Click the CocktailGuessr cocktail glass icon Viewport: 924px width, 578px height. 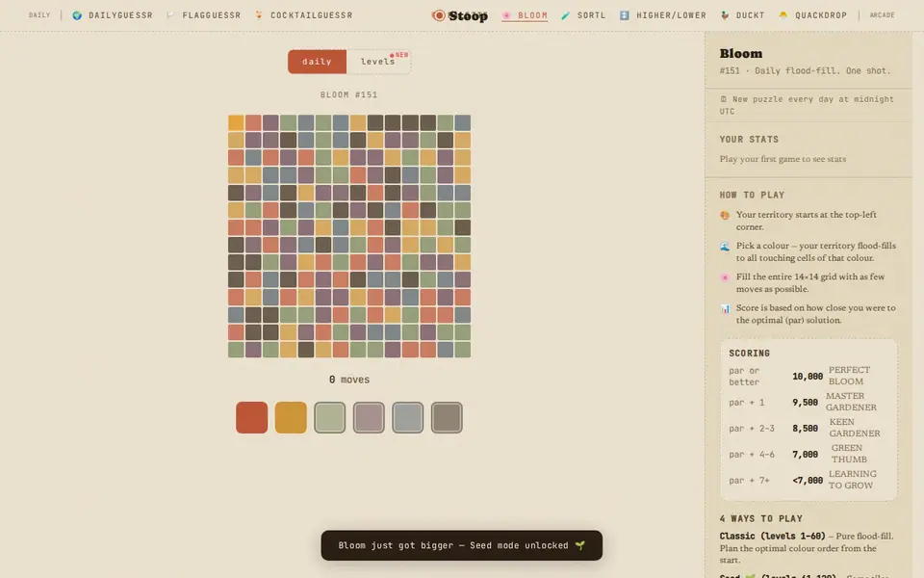pyautogui.click(x=259, y=15)
